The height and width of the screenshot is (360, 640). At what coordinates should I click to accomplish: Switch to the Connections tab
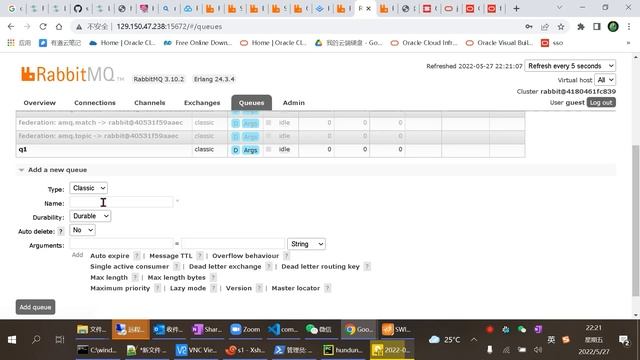95,103
